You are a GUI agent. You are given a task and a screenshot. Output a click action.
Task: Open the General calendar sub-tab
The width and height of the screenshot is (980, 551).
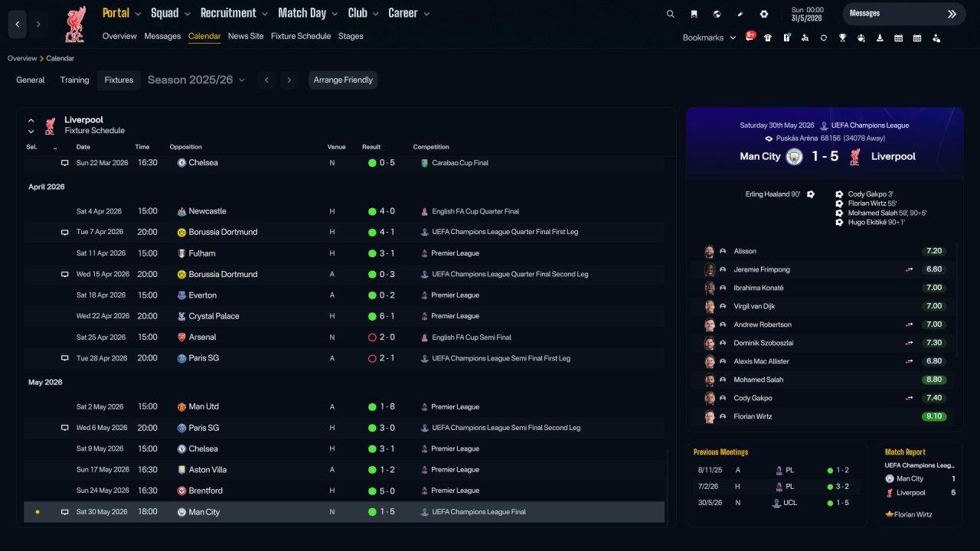click(31, 80)
